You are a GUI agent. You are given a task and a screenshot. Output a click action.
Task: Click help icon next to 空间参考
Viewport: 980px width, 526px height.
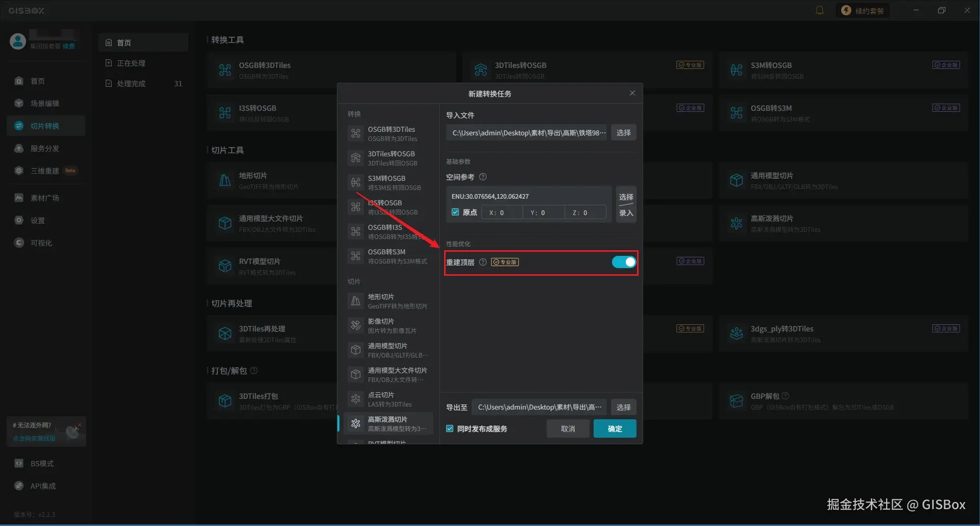coord(483,177)
